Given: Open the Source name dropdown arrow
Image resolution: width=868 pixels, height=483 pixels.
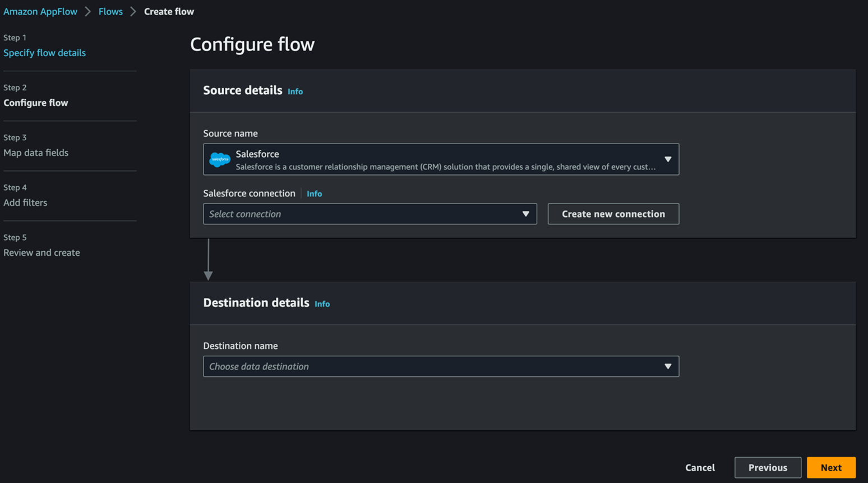Looking at the screenshot, I should tap(668, 159).
